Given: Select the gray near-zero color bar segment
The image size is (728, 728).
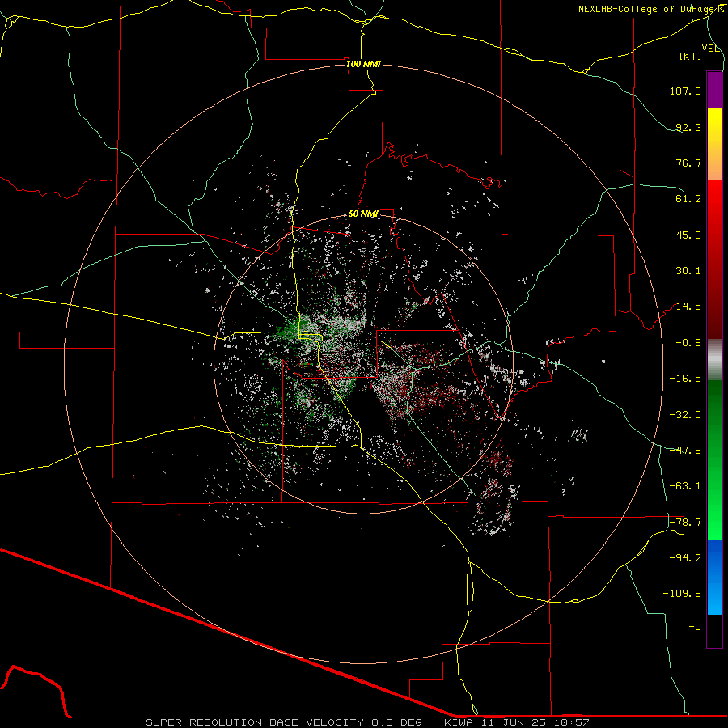Looking at the screenshot, I should [x=714, y=360].
